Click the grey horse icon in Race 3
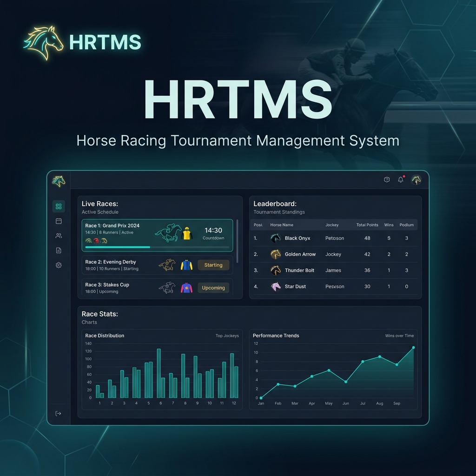 (167, 287)
